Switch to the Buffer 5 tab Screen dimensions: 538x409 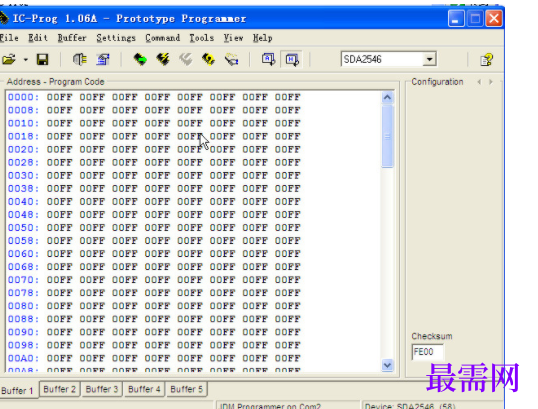(186, 389)
